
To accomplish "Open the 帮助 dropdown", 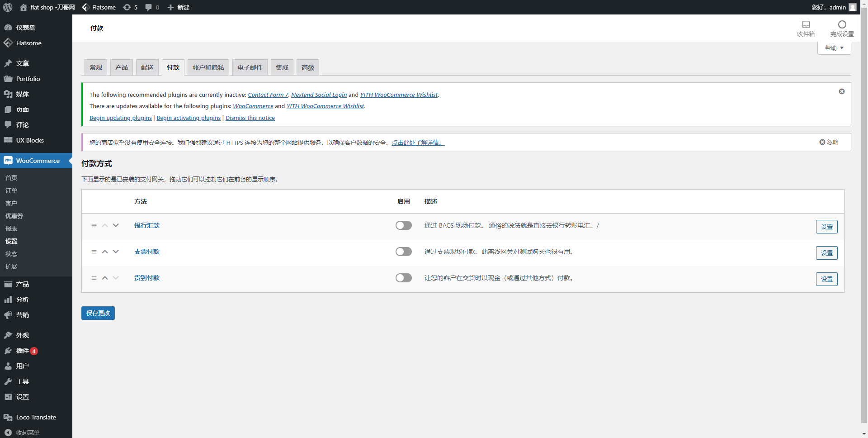I will coord(833,48).
